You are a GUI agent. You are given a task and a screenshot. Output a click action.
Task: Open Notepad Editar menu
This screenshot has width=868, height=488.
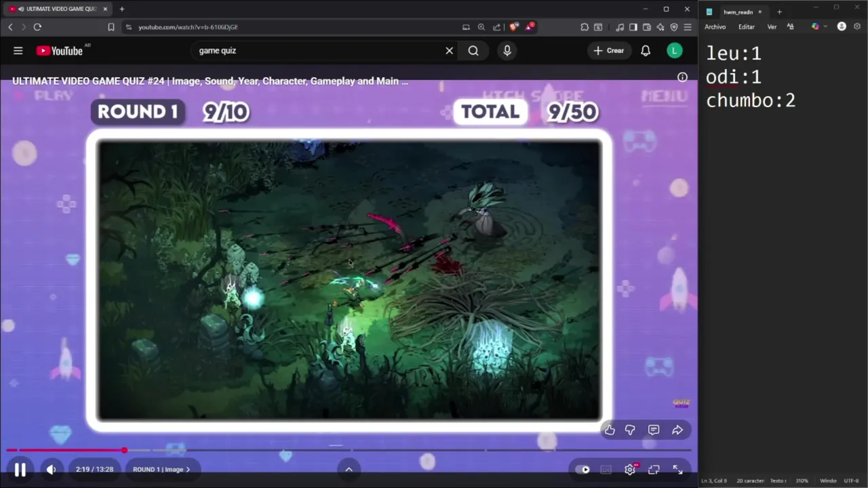click(746, 27)
